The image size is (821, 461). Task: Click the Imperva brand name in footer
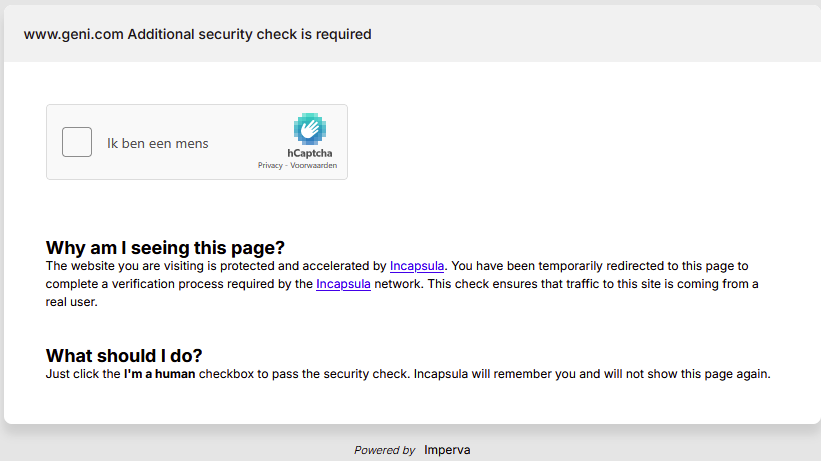pyautogui.click(x=447, y=450)
